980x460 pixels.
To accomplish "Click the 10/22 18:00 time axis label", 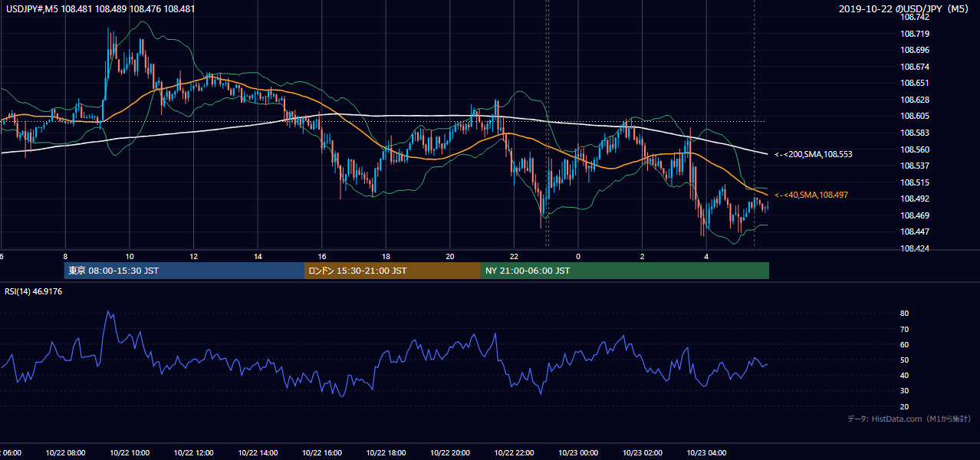I will click(386, 453).
